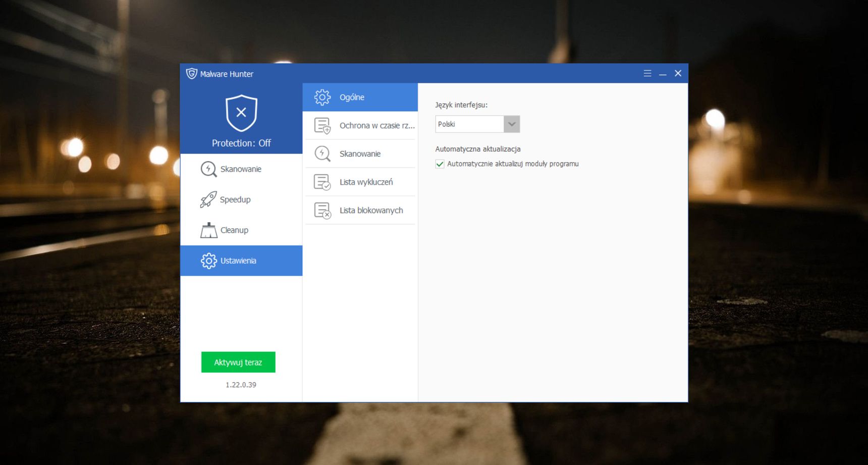The image size is (868, 465).
Task: Open the Skanowanie settings tab
Action: [360, 153]
